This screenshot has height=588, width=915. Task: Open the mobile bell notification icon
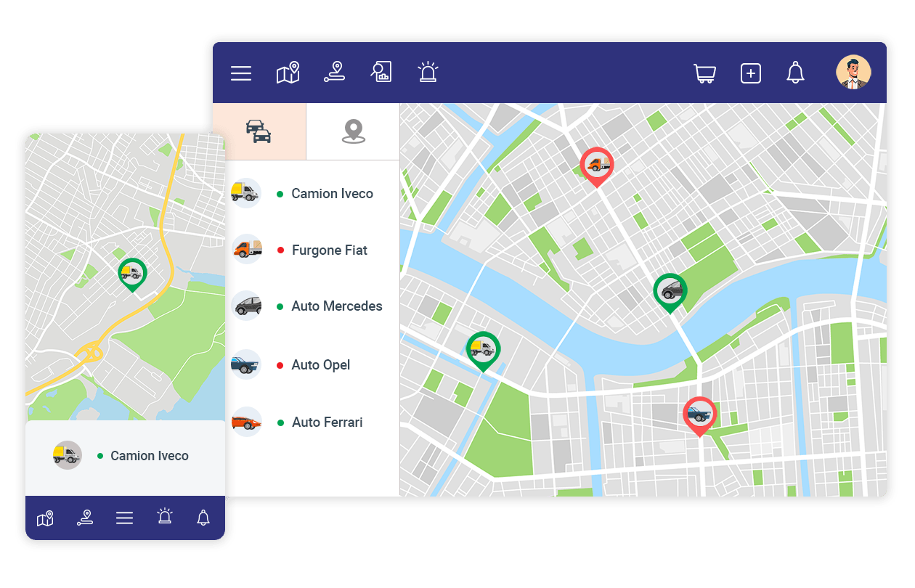(203, 518)
